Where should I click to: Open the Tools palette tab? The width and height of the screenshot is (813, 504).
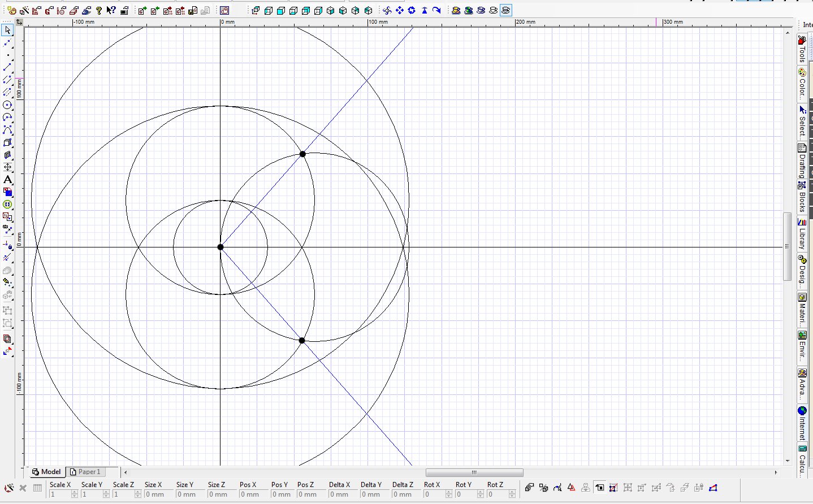(x=802, y=49)
